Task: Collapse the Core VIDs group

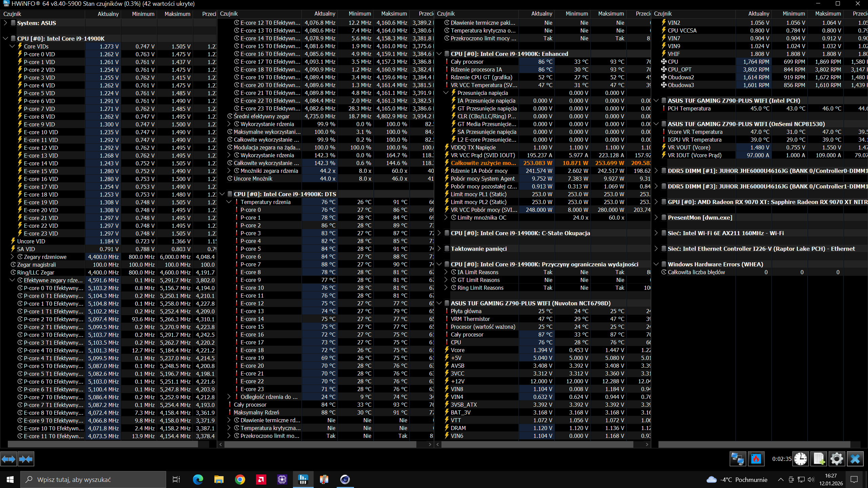Action: 12,46
